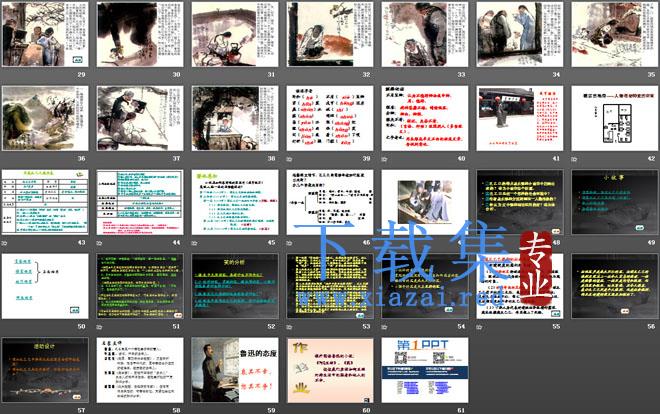Click the animation star icon under slide 53
The image size is (660, 414).
[289, 327]
